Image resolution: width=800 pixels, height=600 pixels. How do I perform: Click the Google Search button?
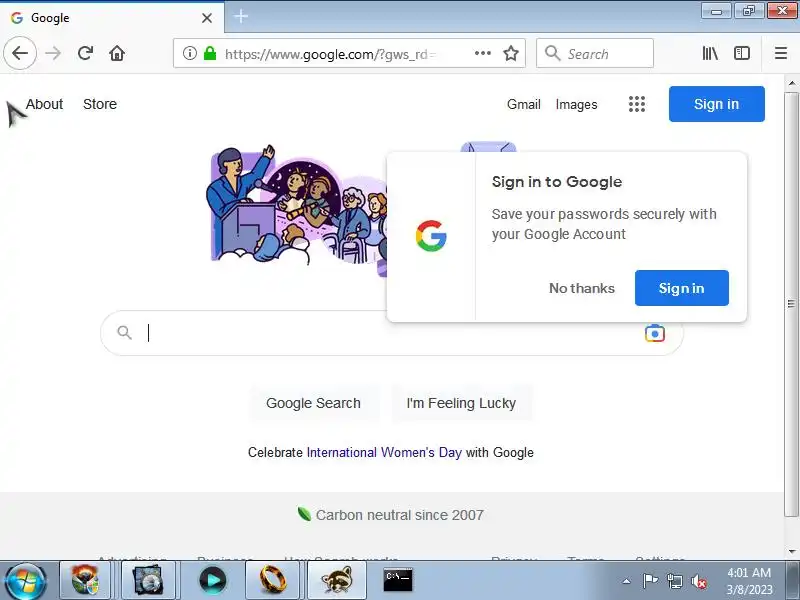[313, 403]
